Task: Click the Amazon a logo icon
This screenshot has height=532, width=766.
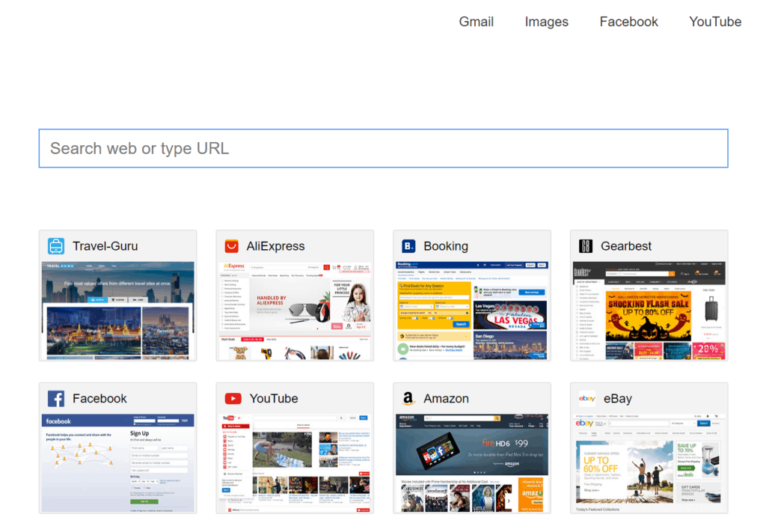Action: point(408,399)
